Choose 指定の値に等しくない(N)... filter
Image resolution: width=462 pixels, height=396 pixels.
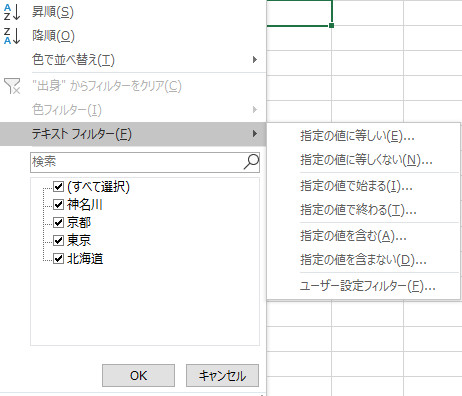pos(363,160)
